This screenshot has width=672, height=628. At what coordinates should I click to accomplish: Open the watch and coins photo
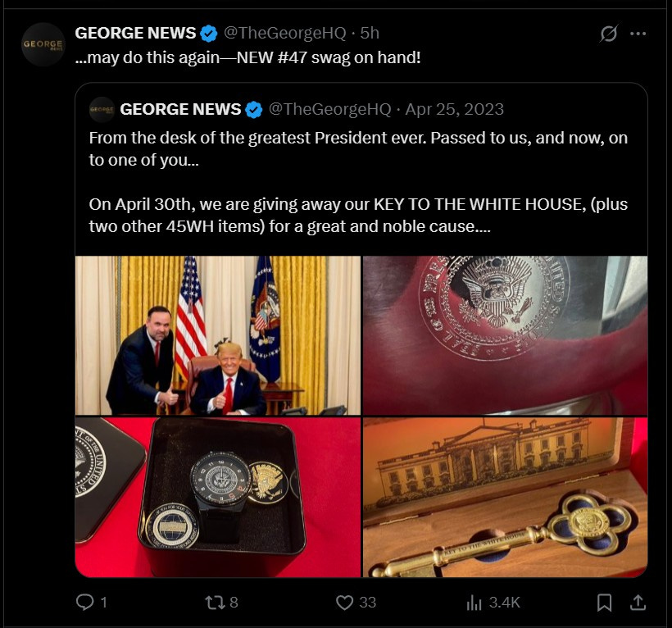click(x=218, y=498)
